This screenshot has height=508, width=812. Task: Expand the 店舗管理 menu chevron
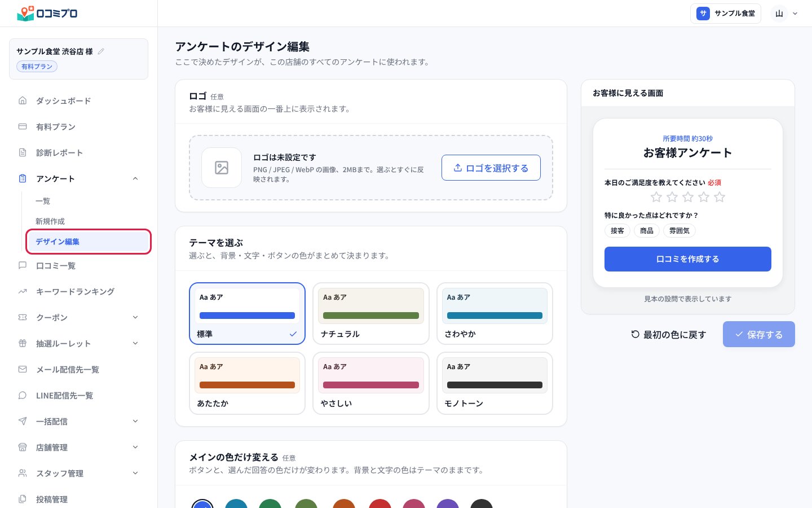pos(135,447)
